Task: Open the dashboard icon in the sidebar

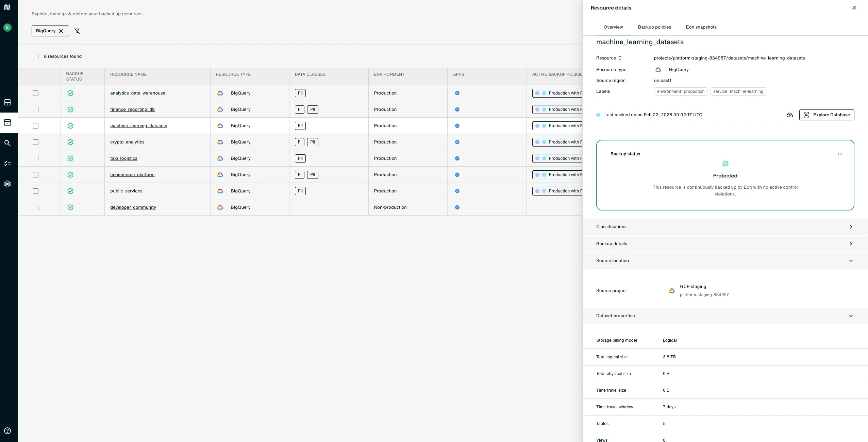Action: (x=7, y=102)
